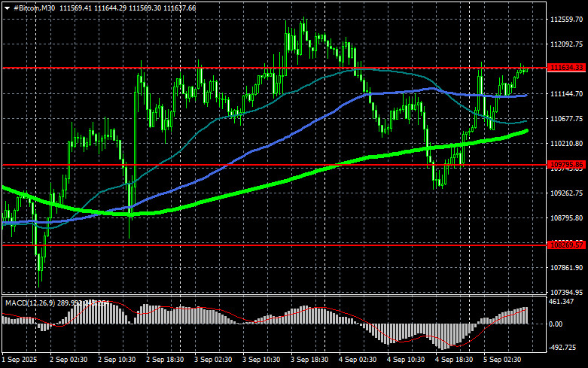
Task: Click the 110210.80 price axis label
Action: pyautogui.click(x=568, y=144)
